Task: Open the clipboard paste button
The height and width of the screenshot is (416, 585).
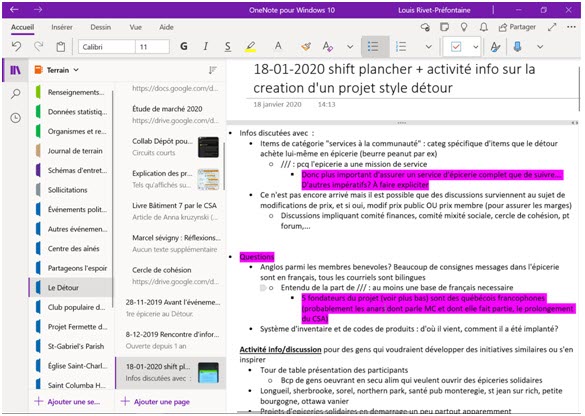Action: (x=60, y=47)
